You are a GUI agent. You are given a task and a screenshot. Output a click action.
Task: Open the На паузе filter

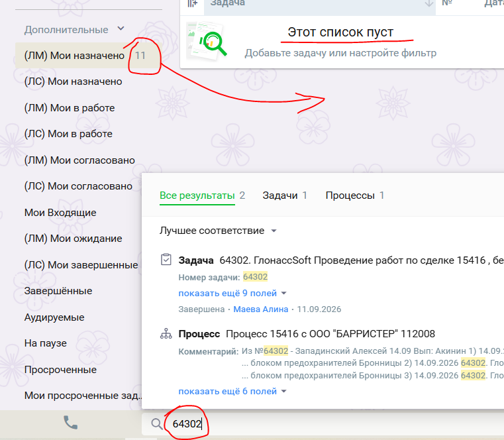46,343
